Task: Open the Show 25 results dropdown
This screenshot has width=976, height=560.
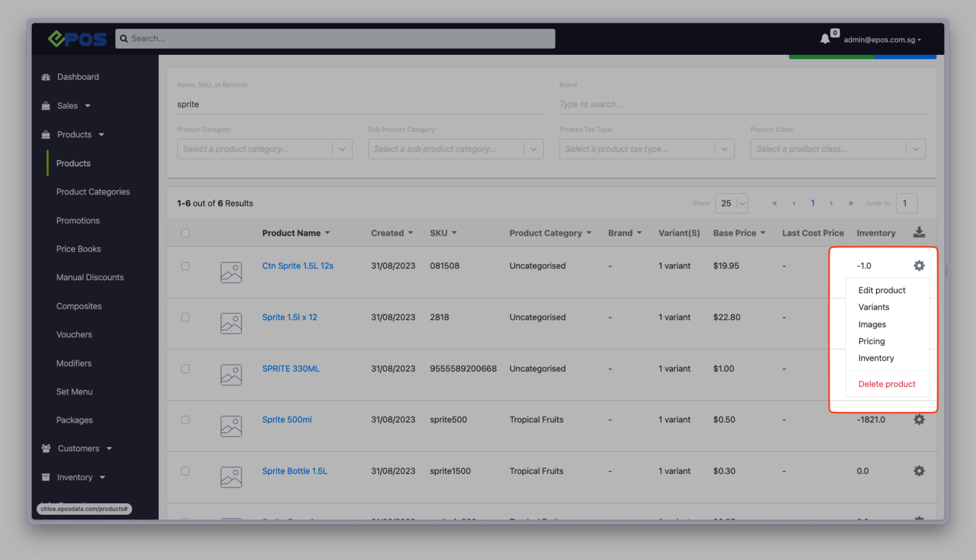Action: pyautogui.click(x=731, y=203)
